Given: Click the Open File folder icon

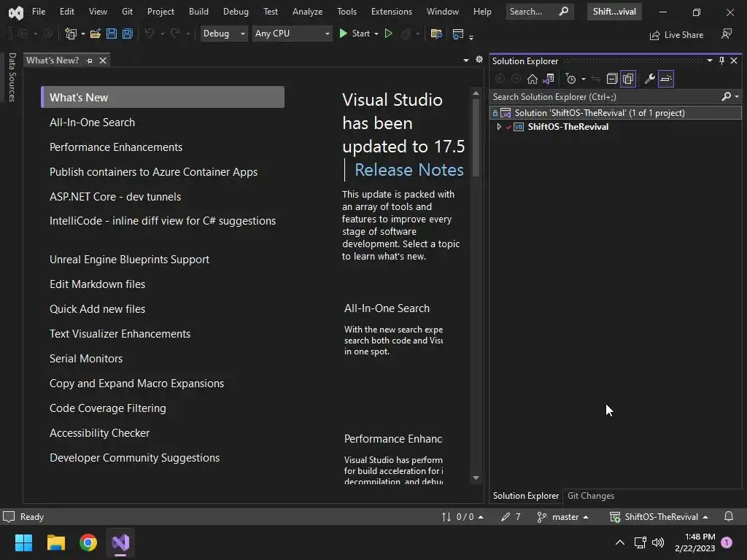Looking at the screenshot, I should click(x=96, y=34).
